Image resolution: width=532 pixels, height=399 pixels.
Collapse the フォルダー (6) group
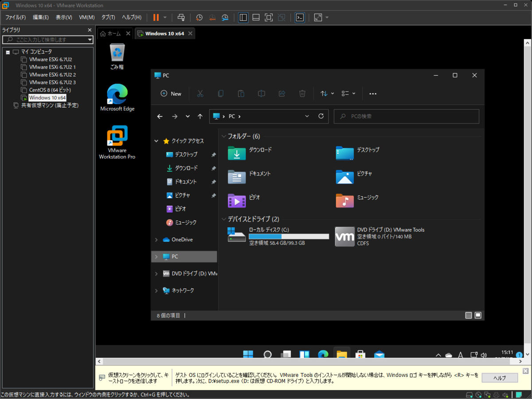coord(224,136)
